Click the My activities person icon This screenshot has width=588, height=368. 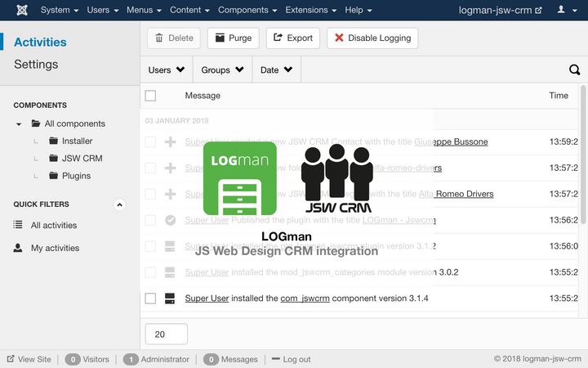[x=18, y=248]
